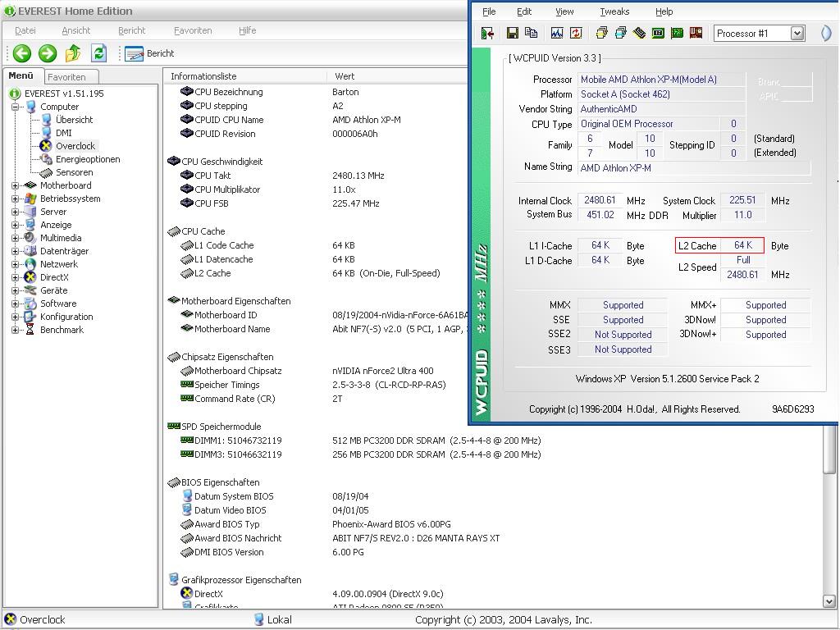
Task: Click the cyan stacked windows icon in WCPUID
Action: [620, 33]
